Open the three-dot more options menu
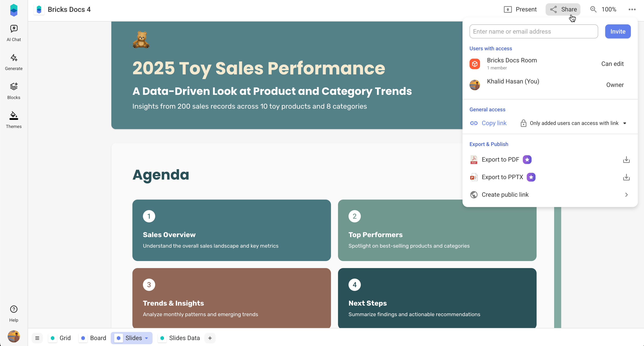Image resolution: width=644 pixels, height=346 pixels. [x=632, y=9]
